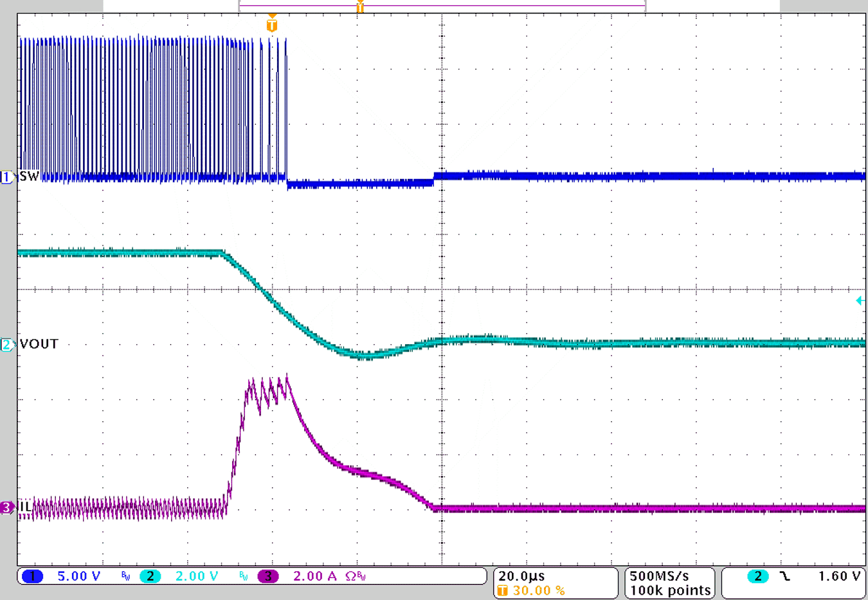
Task: Click the trigger marker above the waveform preview
Action: [360, 7]
